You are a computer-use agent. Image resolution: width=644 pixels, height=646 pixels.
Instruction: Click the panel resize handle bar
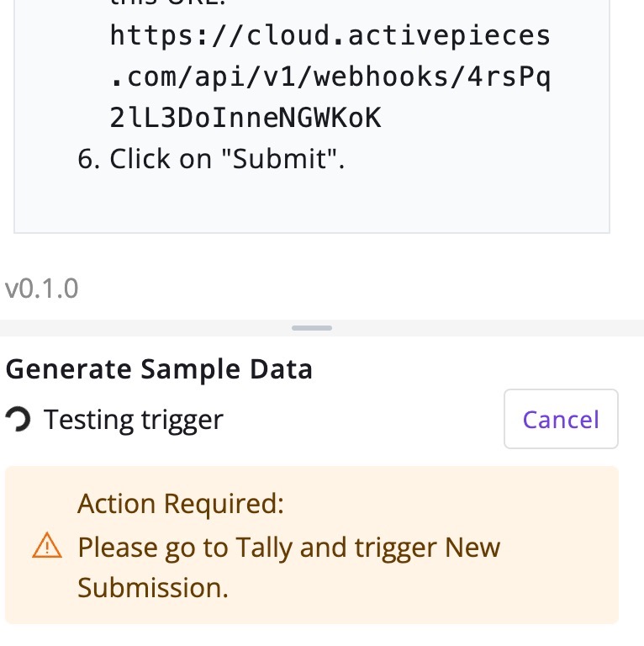312,328
